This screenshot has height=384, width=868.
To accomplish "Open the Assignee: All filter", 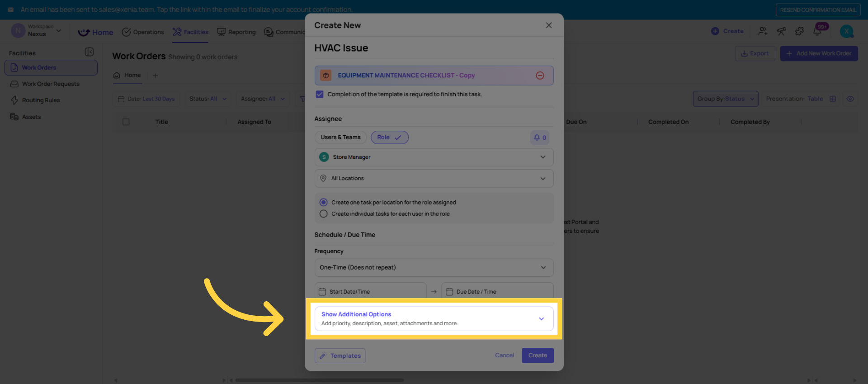I will (263, 99).
